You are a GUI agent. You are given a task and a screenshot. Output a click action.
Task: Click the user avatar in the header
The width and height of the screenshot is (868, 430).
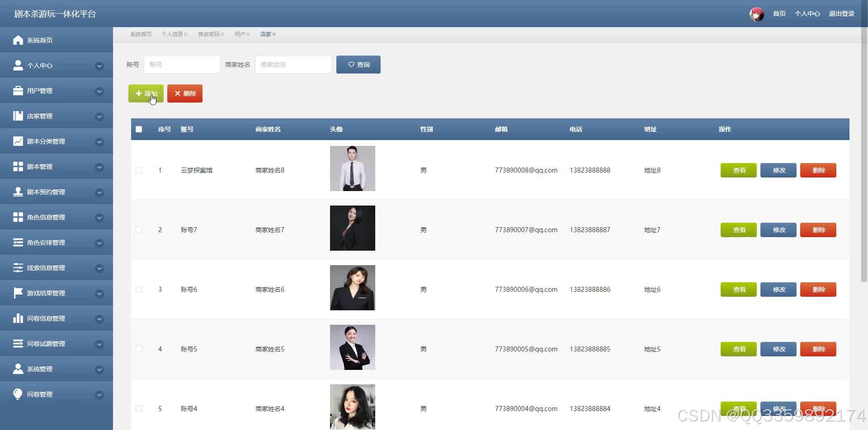pyautogui.click(x=756, y=14)
